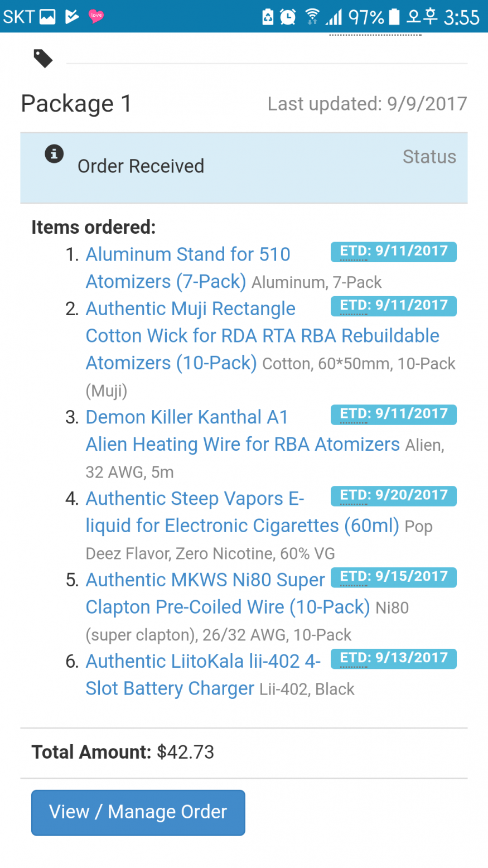Image resolution: width=488 pixels, height=868 pixels.
Task: Tap the gallery image notification icon
Action: point(47,17)
